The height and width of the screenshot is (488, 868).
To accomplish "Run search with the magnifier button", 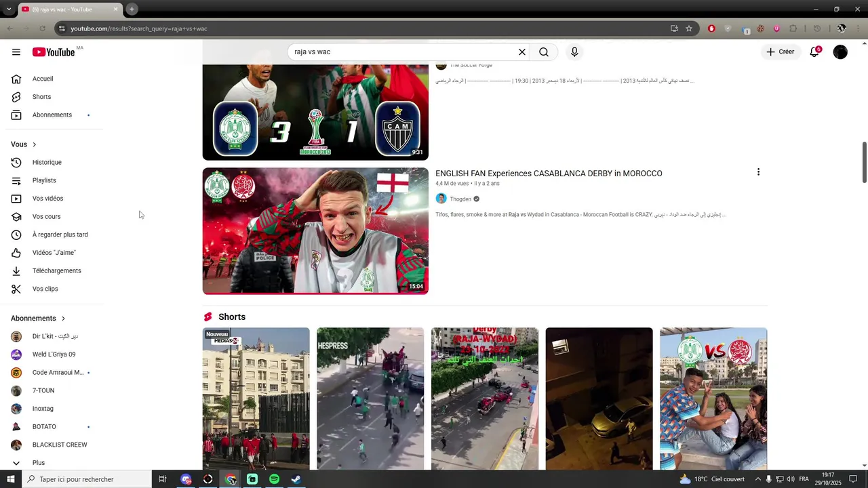I will click(x=544, y=52).
